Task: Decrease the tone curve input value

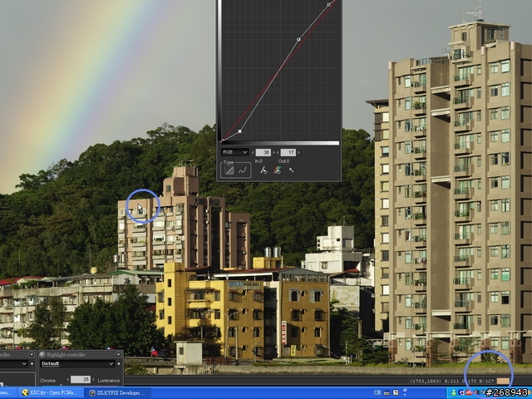Action: point(253,153)
